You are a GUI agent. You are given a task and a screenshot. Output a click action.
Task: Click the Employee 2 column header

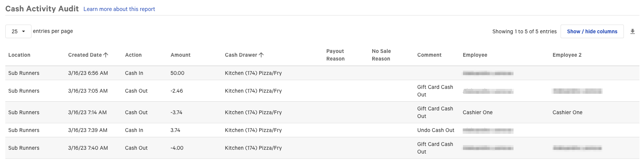[567, 55]
